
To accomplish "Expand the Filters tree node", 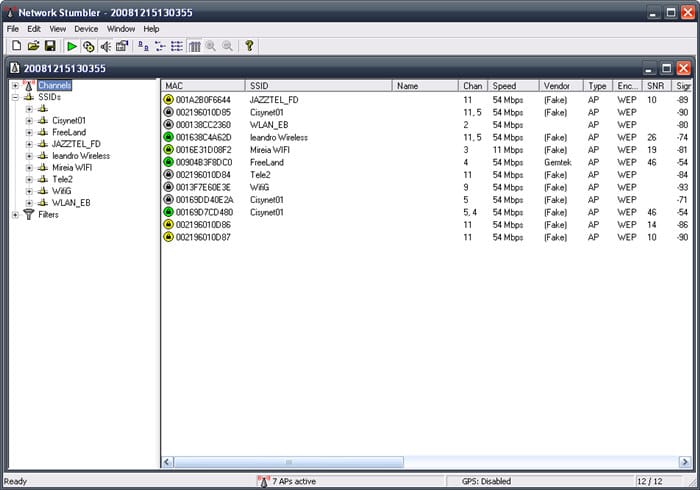I will pyautogui.click(x=15, y=215).
